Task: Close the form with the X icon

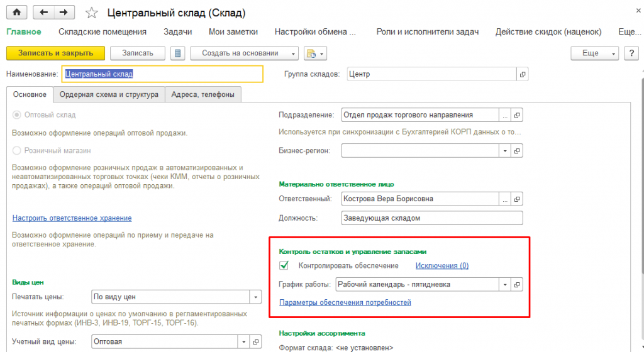Action: (638, 11)
